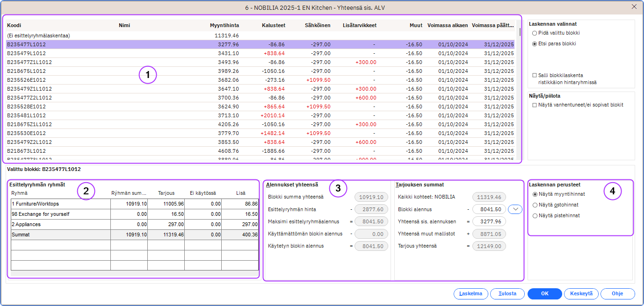The width and height of the screenshot is (644, 306).
Task: Confirm with the OK button
Action: [544, 293]
